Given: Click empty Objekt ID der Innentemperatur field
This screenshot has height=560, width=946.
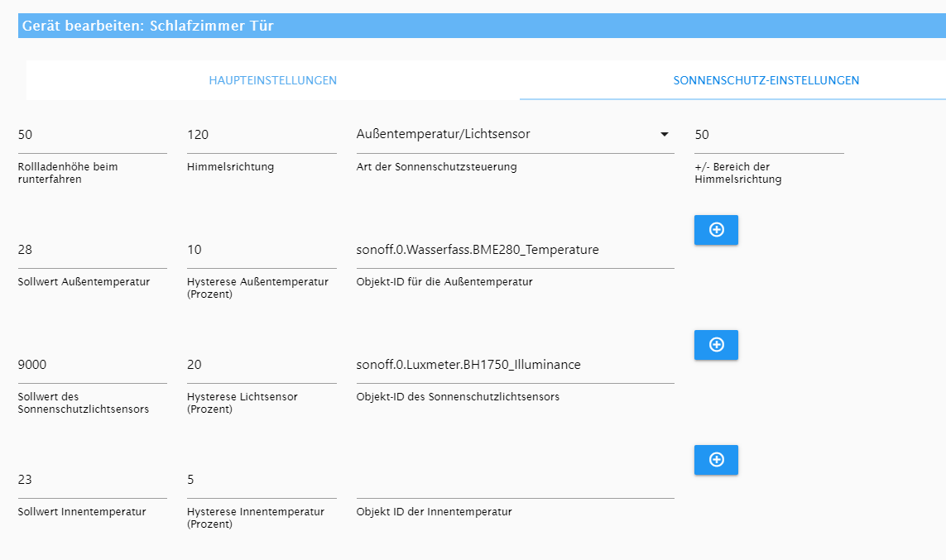Looking at the screenshot, I should (516, 480).
